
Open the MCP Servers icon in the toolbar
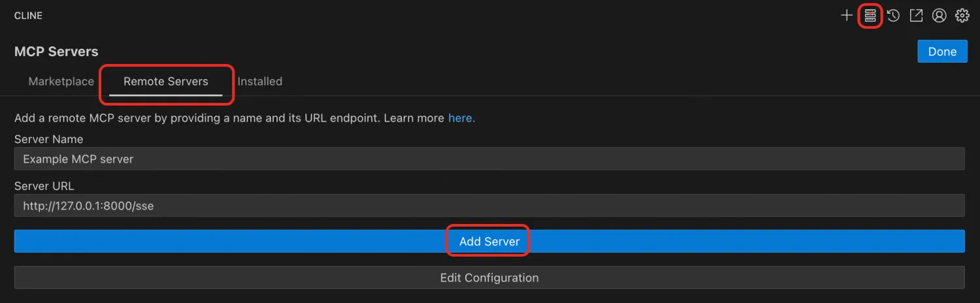(x=870, y=16)
